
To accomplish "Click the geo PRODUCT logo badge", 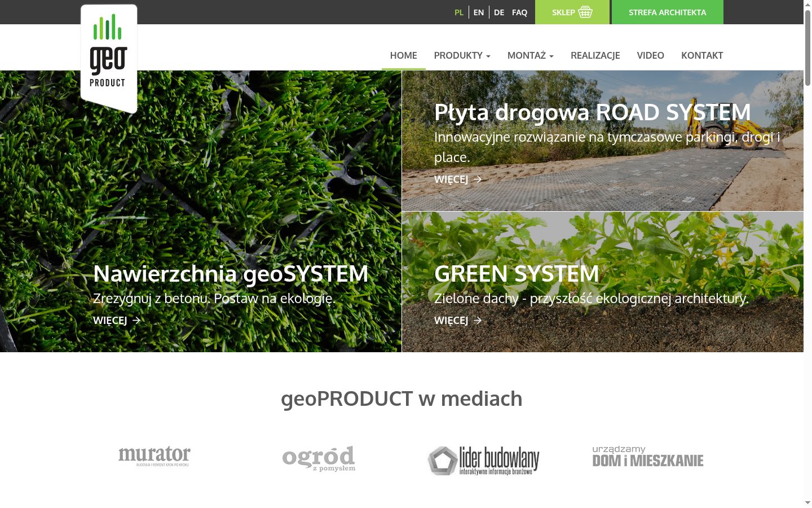I will pyautogui.click(x=109, y=58).
